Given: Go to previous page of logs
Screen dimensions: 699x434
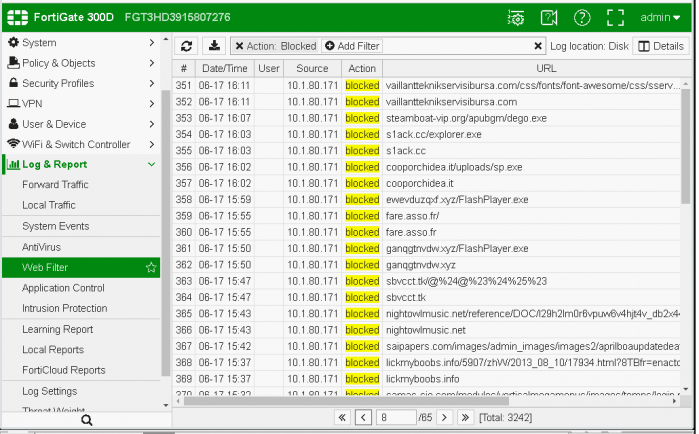Looking at the screenshot, I should point(363,418).
